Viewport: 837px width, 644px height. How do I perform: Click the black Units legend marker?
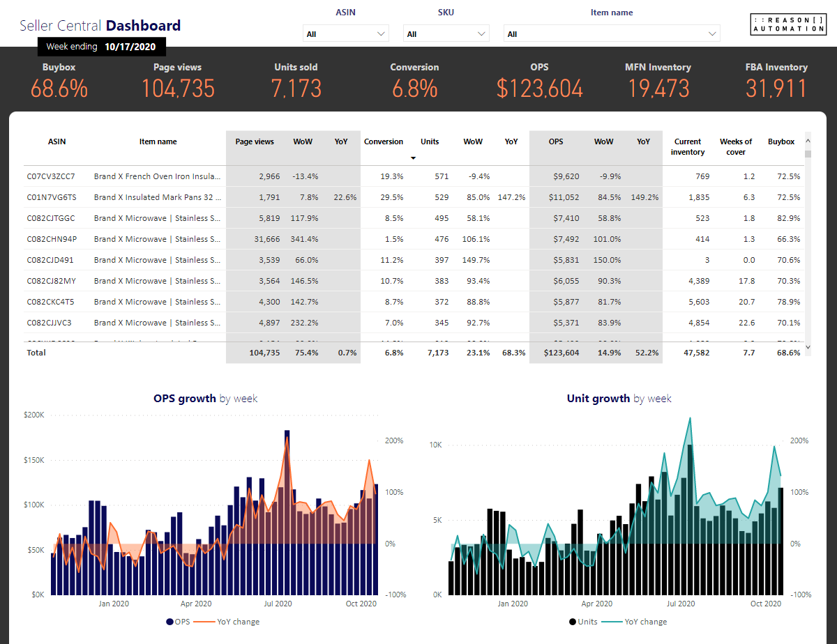(573, 622)
